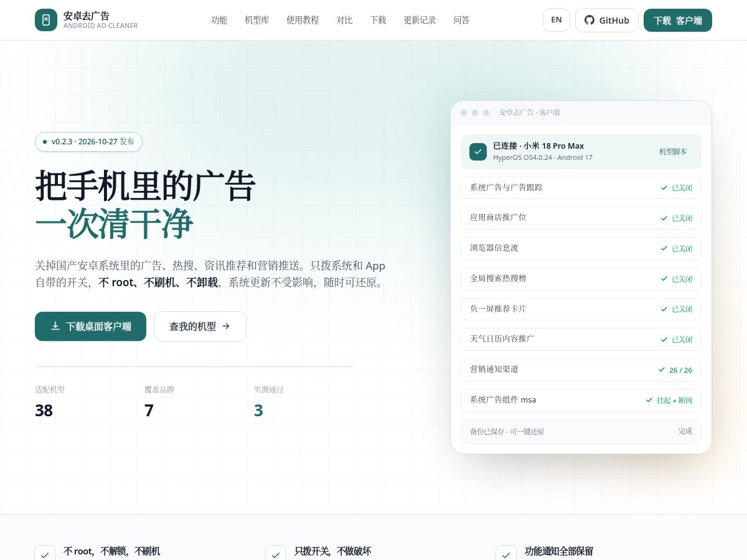Click the 已关闭 status for 负一屏推荐卡片
The height and width of the screenshot is (560, 747).
(x=677, y=309)
